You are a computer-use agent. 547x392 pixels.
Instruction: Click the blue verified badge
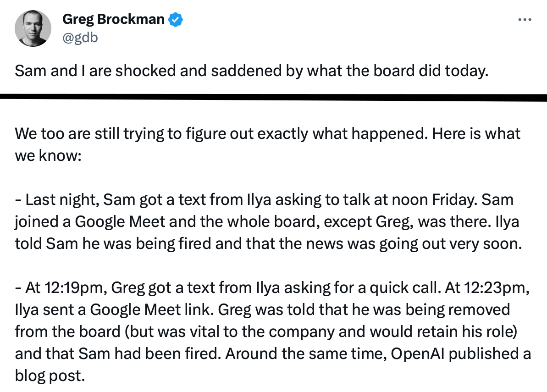176,19
